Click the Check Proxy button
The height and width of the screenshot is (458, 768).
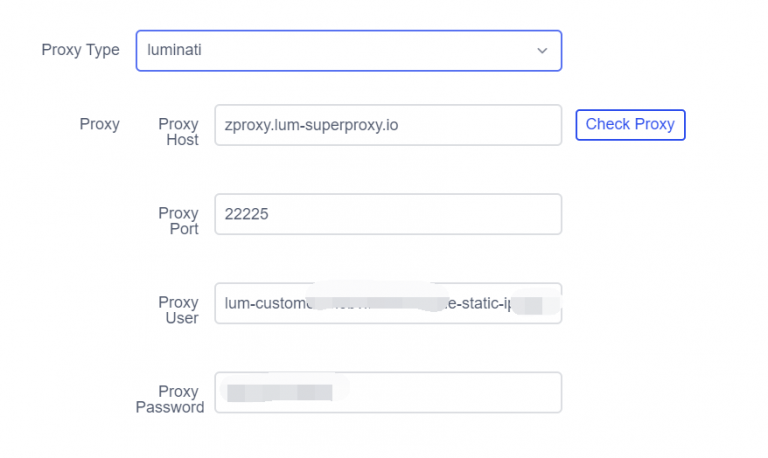[x=630, y=125]
